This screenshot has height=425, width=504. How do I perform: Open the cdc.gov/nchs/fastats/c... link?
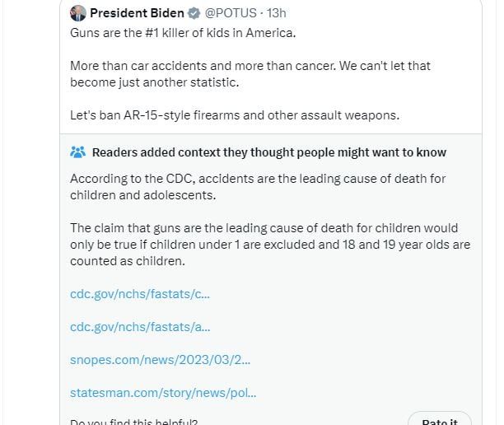[140, 293]
